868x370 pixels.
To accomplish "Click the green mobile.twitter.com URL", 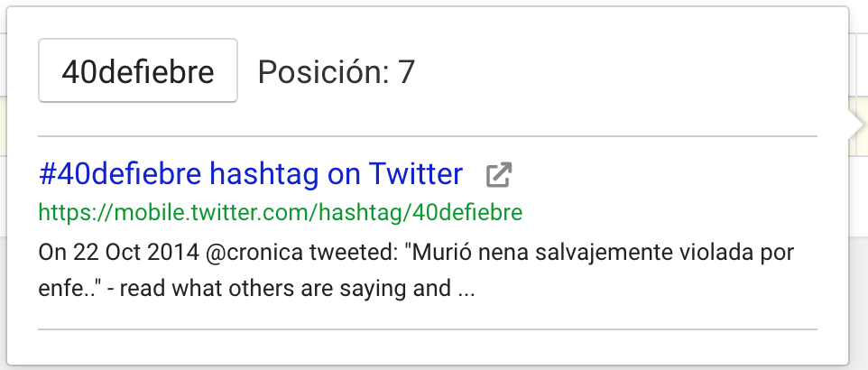I will coord(281,213).
